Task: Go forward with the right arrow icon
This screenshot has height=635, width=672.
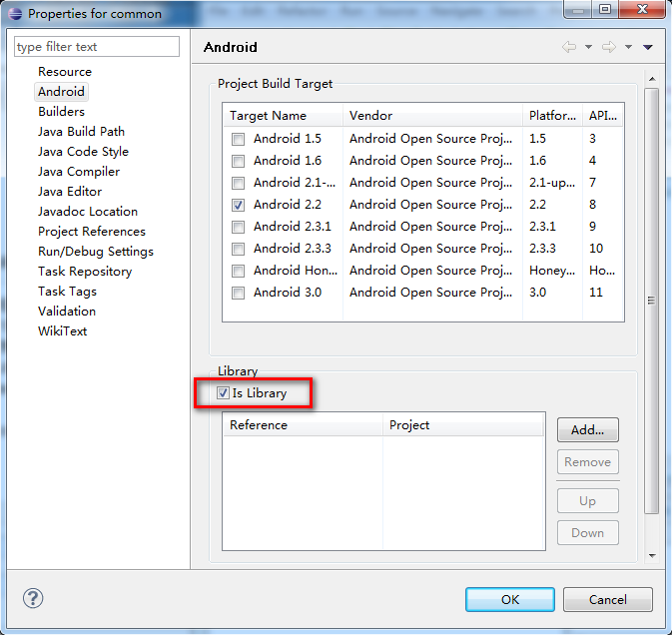Action: point(609,47)
